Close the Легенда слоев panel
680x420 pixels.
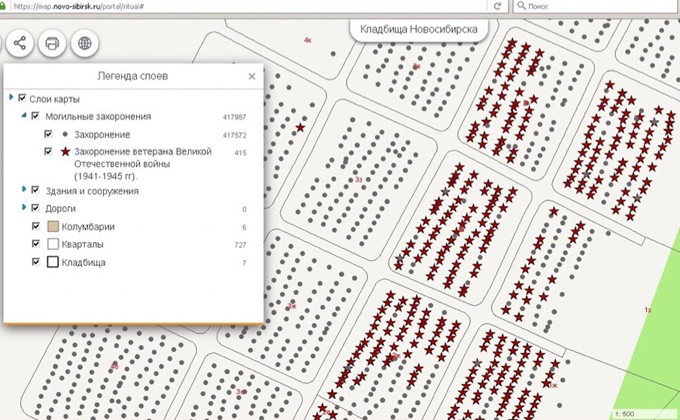pyautogui.click(x=252, y=76)
